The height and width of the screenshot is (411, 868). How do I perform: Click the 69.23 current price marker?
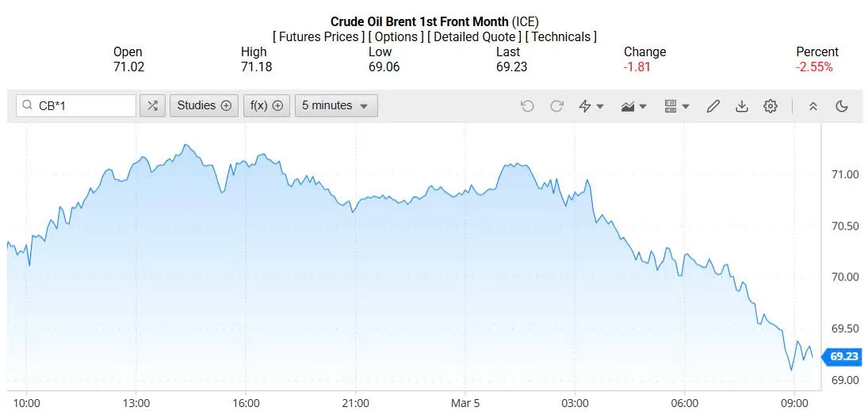[843, 356]
